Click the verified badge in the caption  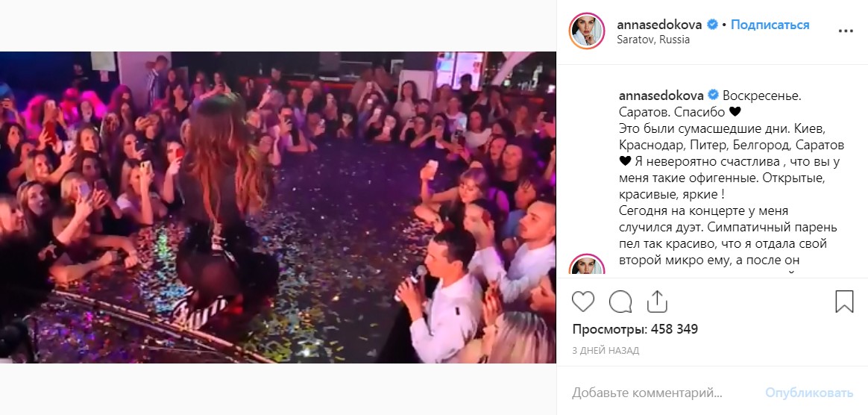click(713, 95)
